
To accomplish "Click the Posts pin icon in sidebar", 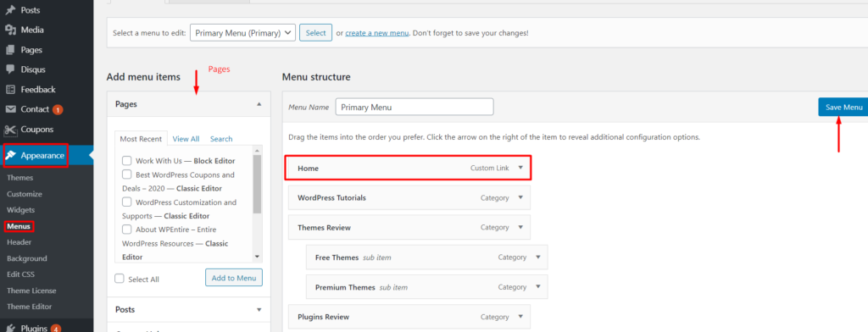I will click(x=10, y=10).
